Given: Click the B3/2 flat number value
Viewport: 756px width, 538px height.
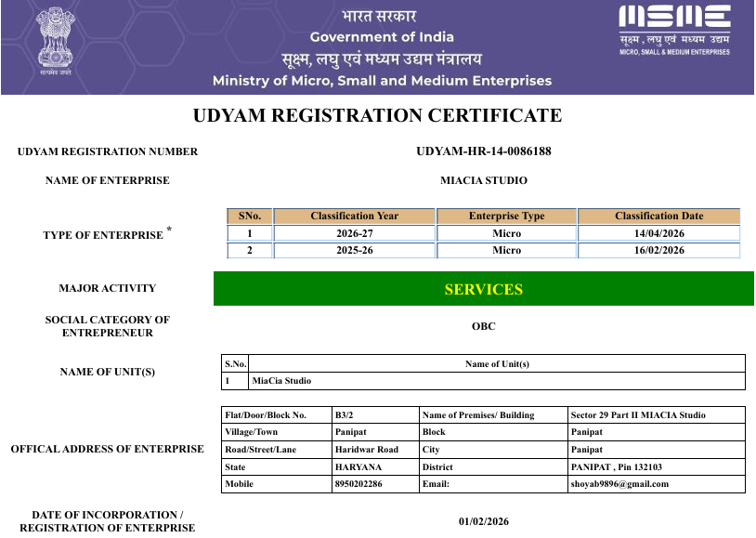Looking at the screenshot, I should [345, 415].
